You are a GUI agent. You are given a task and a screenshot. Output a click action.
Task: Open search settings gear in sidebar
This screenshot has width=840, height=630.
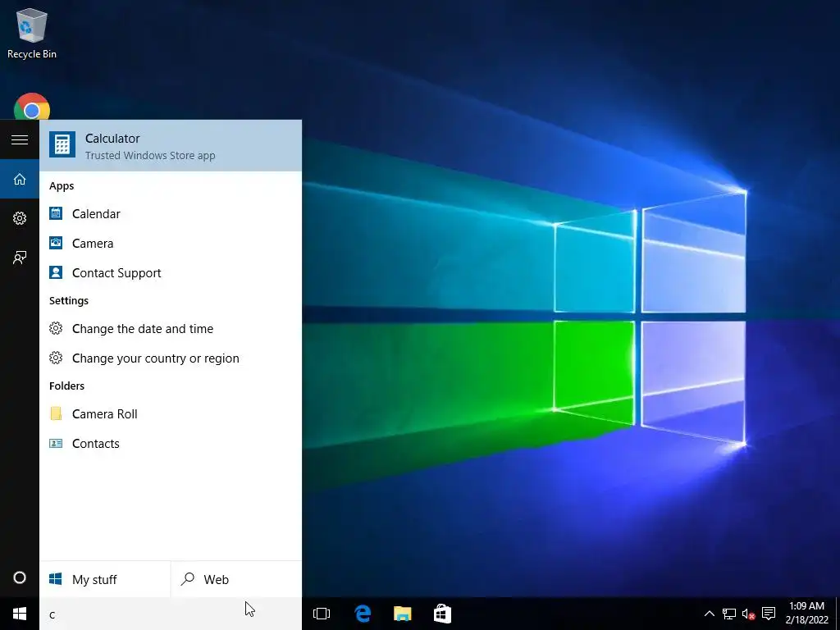[20, 218]
